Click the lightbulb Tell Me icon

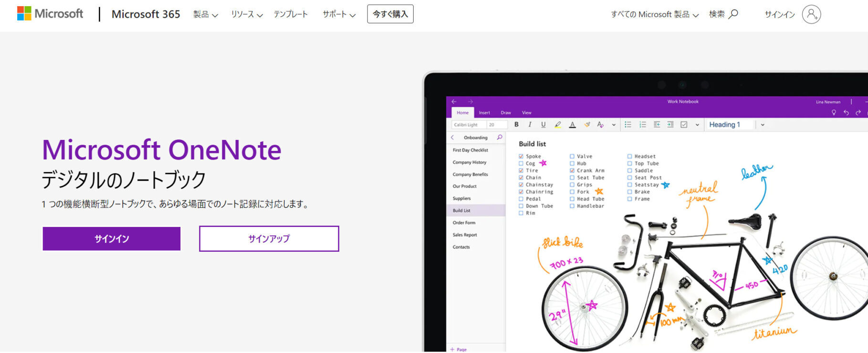coord(834,113)
